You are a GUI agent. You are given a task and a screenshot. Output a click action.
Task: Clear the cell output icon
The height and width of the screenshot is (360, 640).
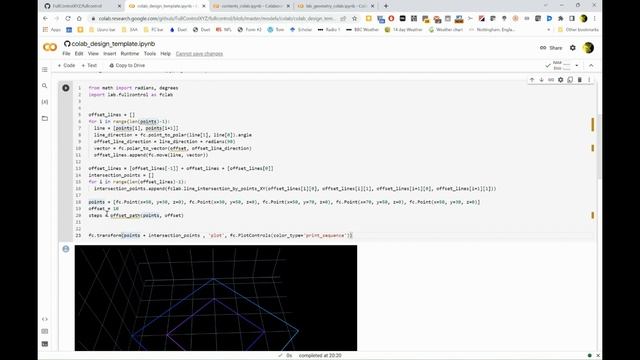point(66,249)
